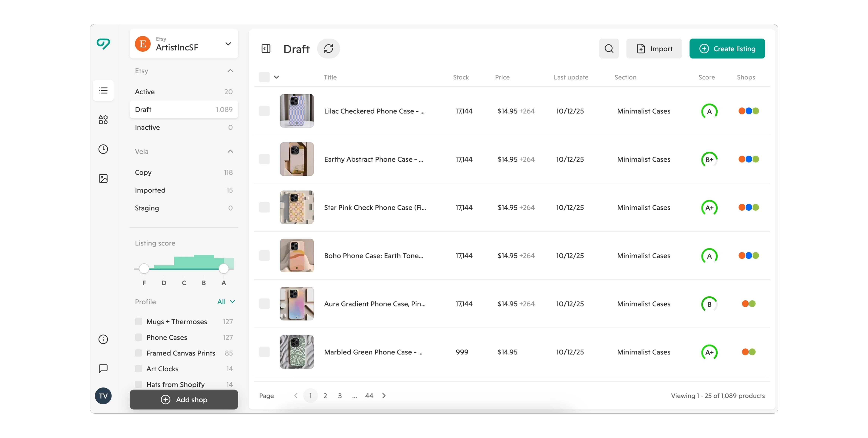Check the Phone Cases profile checkbox
Screen dimensions: 868x438
tap(139, 337)
